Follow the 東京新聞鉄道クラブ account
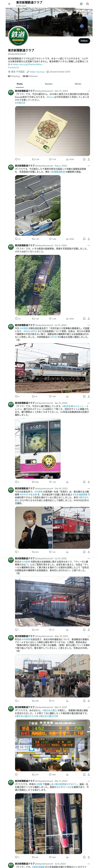Image resolution: width=98 pixels, height=868 pixels. pyautogui.click(x=84, y=41)
